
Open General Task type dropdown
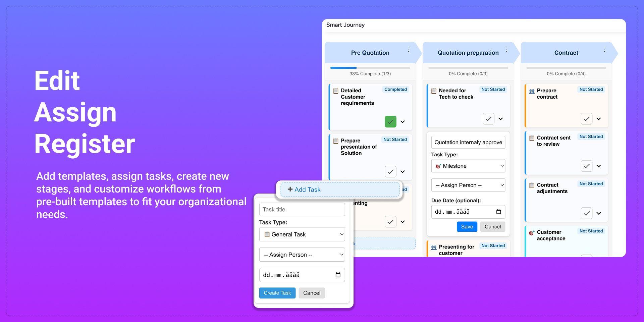coord(302,234)
